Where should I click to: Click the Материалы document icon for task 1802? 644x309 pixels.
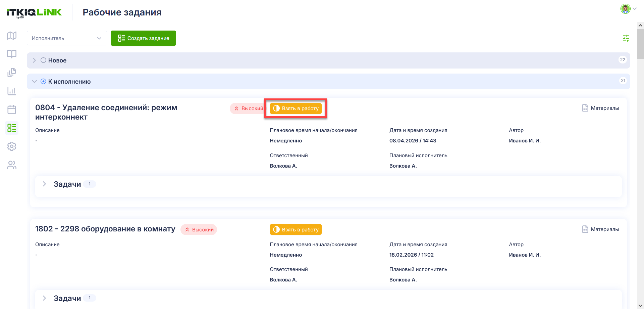tap(585, 229)
